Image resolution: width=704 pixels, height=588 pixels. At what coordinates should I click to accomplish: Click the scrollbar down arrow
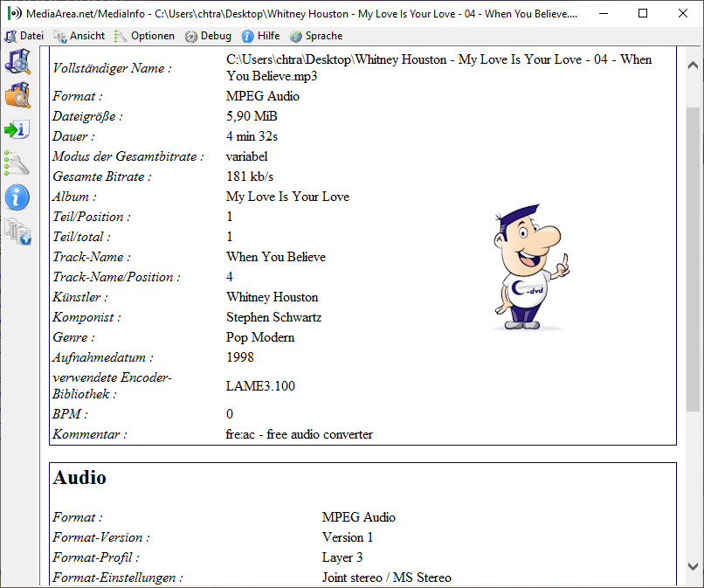[x=694, y=565]
